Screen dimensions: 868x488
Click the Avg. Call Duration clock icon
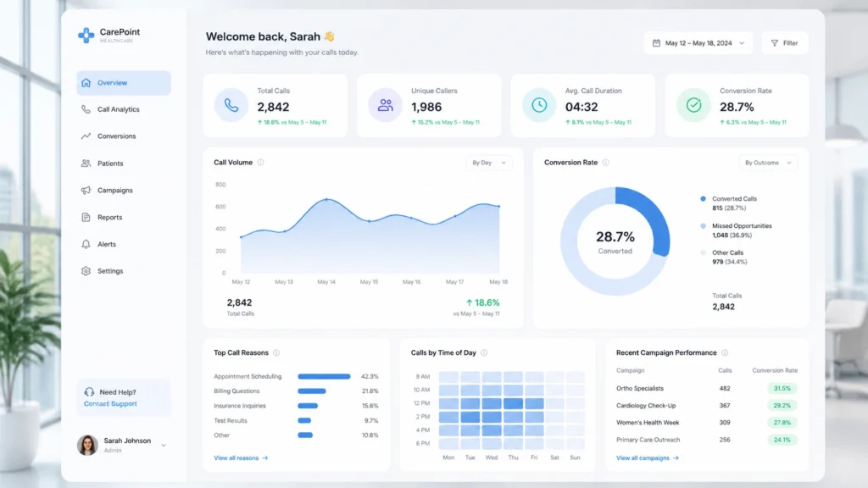click(539, 105)
